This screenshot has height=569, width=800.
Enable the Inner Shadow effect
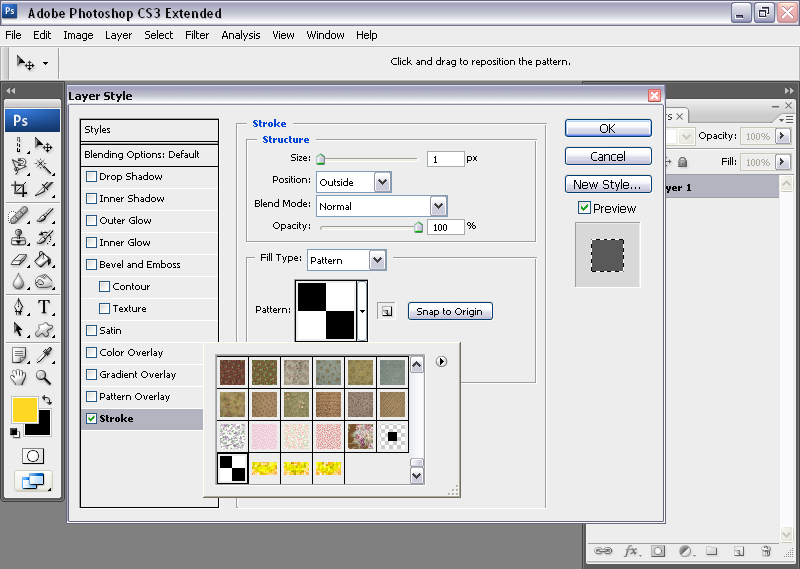(x=91, y=199)
